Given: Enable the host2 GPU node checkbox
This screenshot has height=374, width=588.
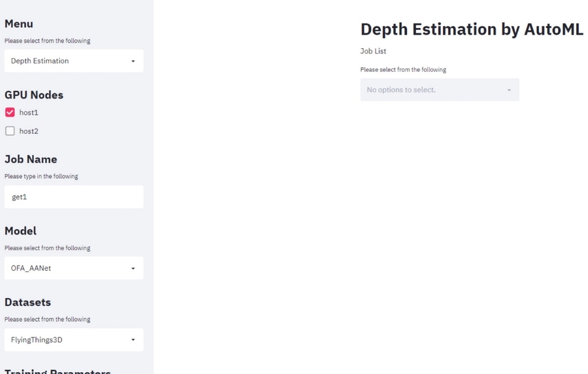Looking at the screenshot, I should (10, 131).
